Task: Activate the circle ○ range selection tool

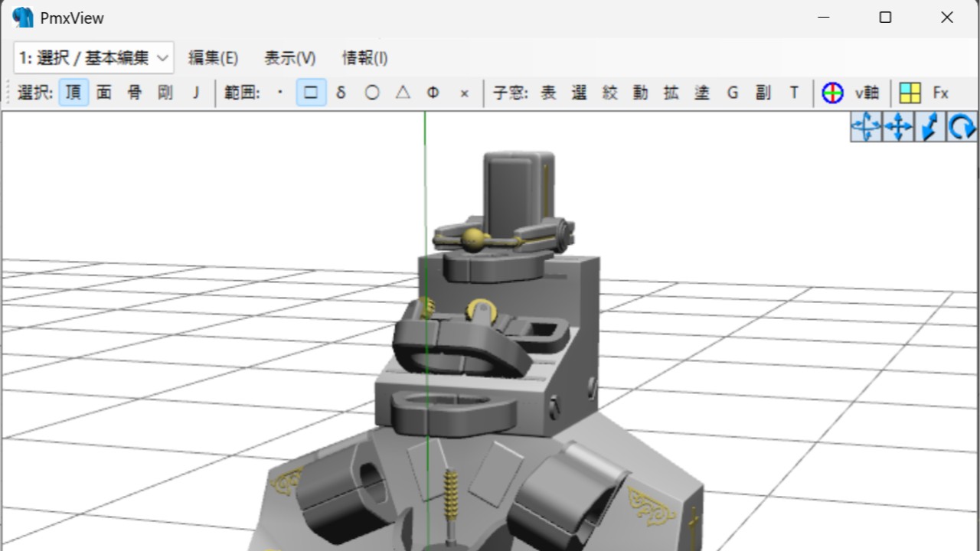Action: [372, 92]
